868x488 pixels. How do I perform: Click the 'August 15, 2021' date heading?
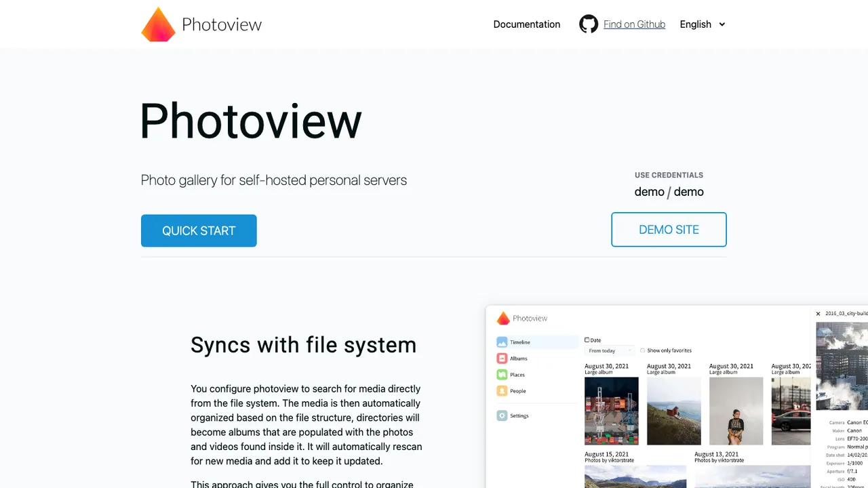606,454
